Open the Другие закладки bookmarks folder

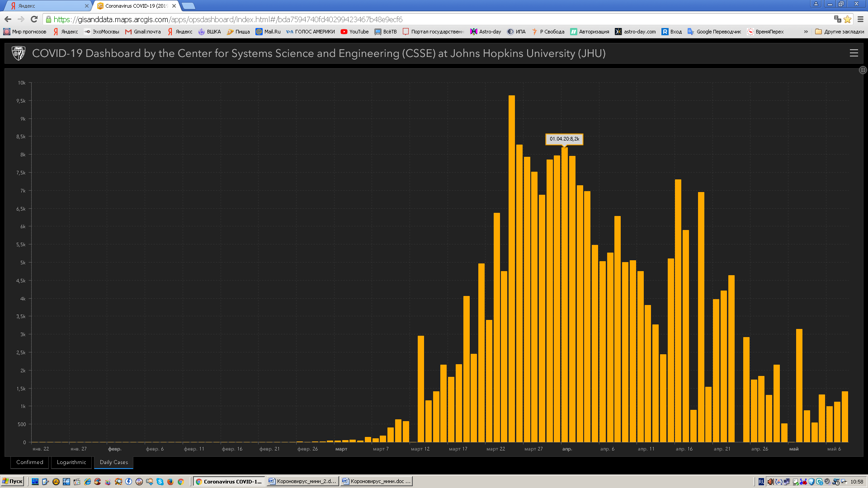(840, 32)
